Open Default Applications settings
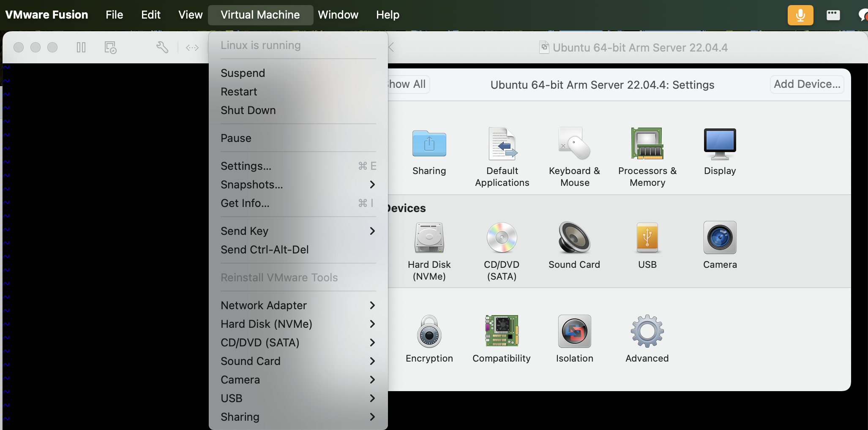 click(x=502, y=144)
